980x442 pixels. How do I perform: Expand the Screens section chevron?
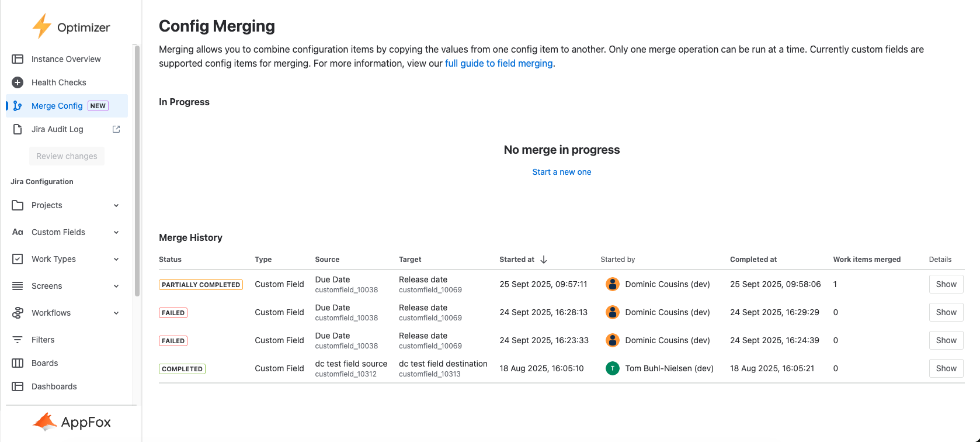116,286
